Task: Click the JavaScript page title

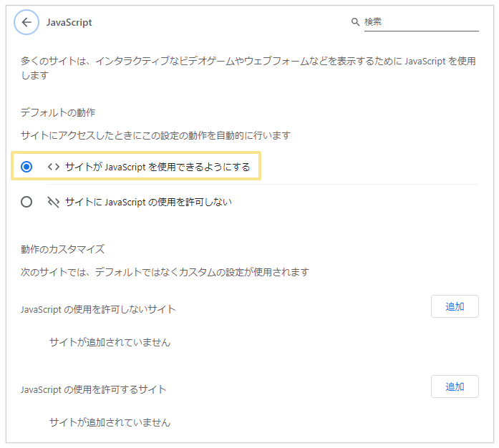Action: click(x=69, y=22)
